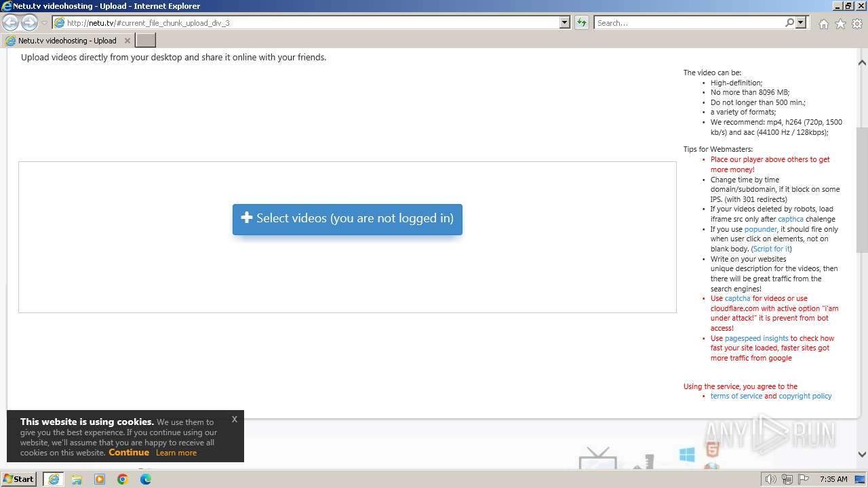Screen dimensions: 868x488
Task: Refresh the page using the green refresh icon
Action: [581, 22]
